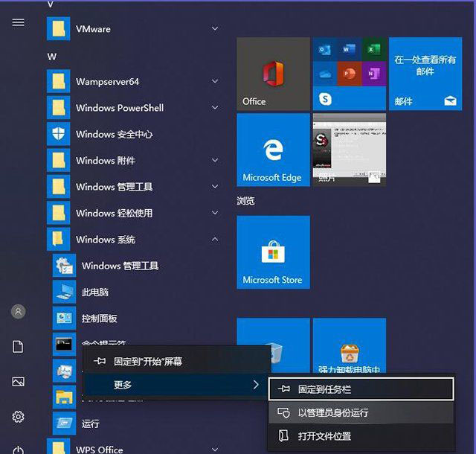Open Settings gear in left rail
Image resolution: width=476 pixels, height=454 pixels.
[19, 416]
